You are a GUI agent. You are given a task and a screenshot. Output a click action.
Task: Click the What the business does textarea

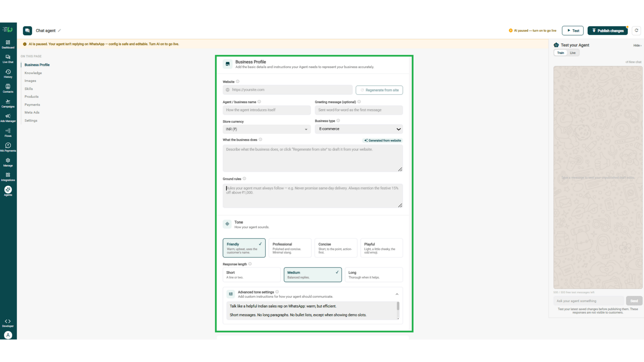[x=313, y=158]
